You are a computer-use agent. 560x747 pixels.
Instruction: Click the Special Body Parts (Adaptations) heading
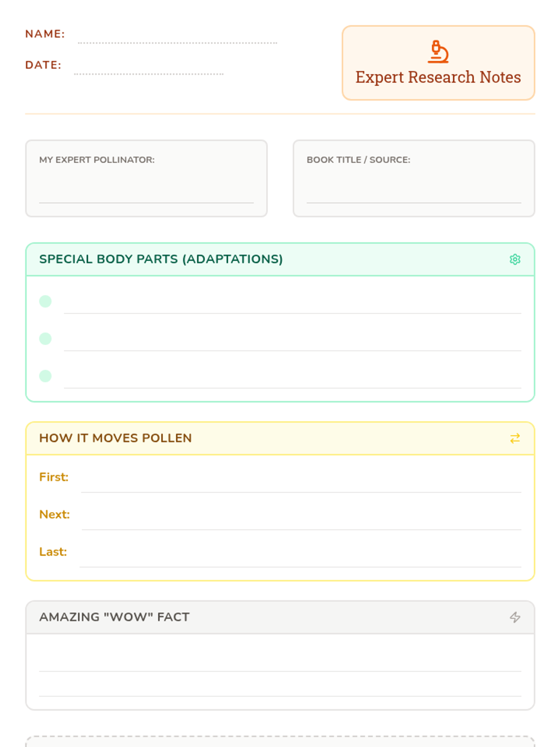161,259
